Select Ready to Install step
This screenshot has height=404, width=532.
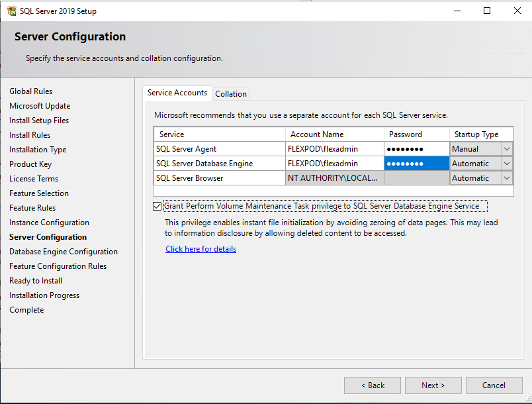[x=36, y=281]
